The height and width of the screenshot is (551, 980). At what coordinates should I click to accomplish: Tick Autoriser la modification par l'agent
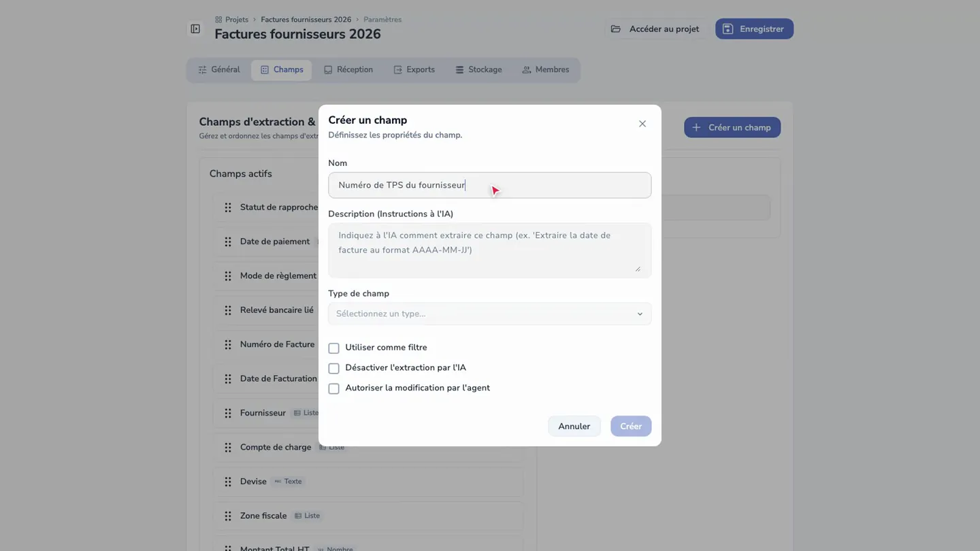pos(333,389)
